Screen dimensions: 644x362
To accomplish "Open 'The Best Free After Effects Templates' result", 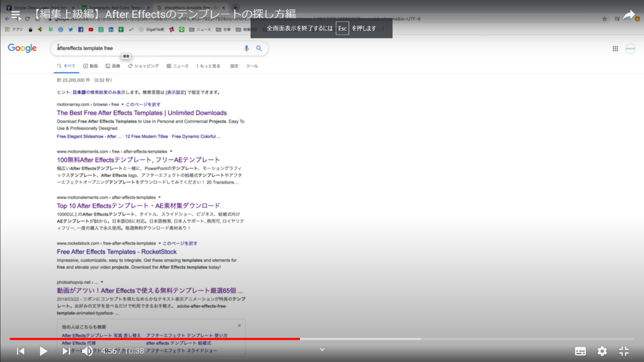I will click(x=142, y=113).
